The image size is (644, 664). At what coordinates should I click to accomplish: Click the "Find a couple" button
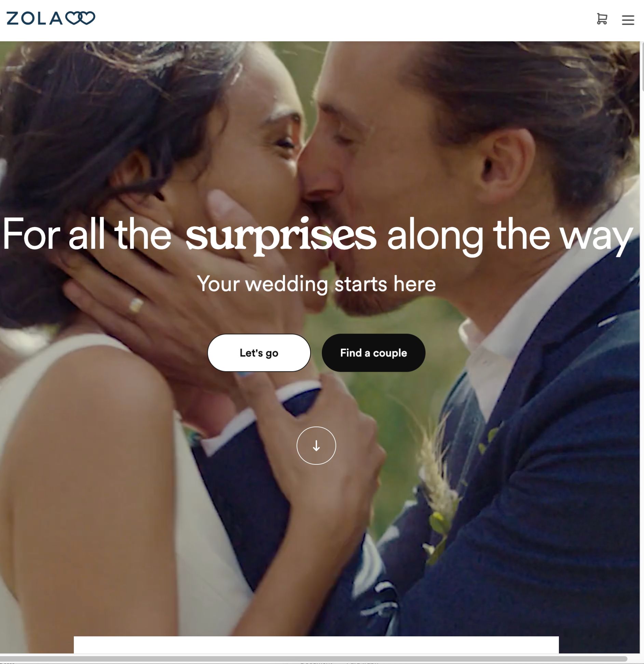(373, 353)
